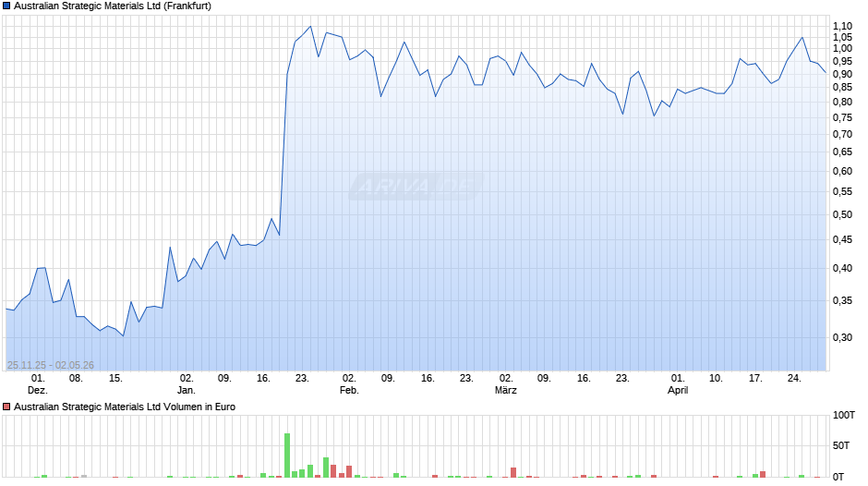The height and width of the screenshot is (486, 868).
Task: Click the 50T volume axis label
Action: (x=841, y=445)
